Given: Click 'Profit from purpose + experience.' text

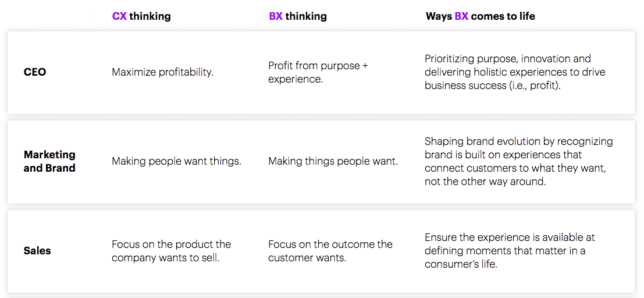Looking at the screenshot, I should (318, 72).
